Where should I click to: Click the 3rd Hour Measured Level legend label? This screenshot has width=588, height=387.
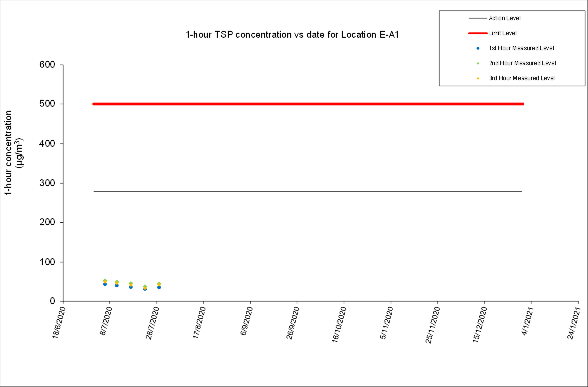tap(522, 78)
